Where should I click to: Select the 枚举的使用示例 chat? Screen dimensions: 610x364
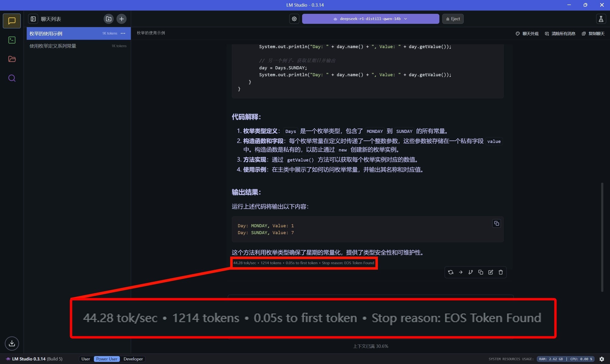tap(79, 33)
